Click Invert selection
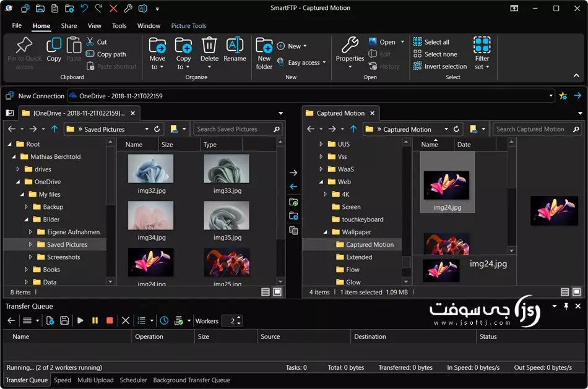Screen dimensions: 588x389 pyautogui.click(x=440, y=66)
